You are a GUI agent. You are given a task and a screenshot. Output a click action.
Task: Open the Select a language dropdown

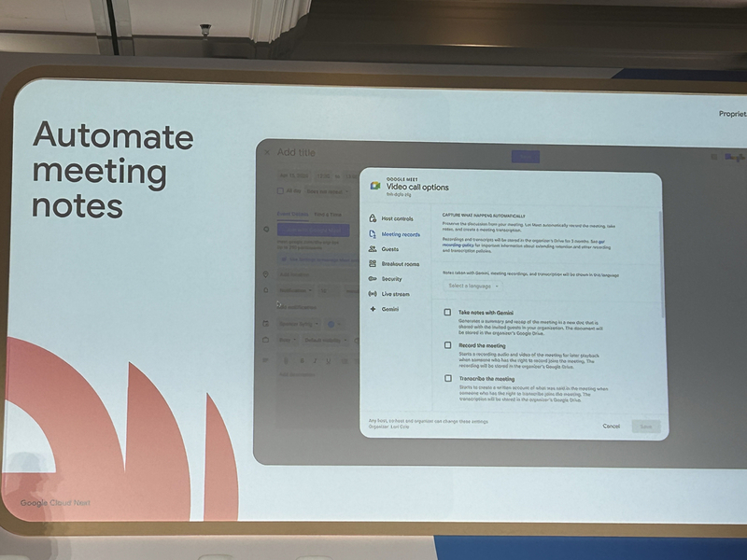(x=473, y=286)
